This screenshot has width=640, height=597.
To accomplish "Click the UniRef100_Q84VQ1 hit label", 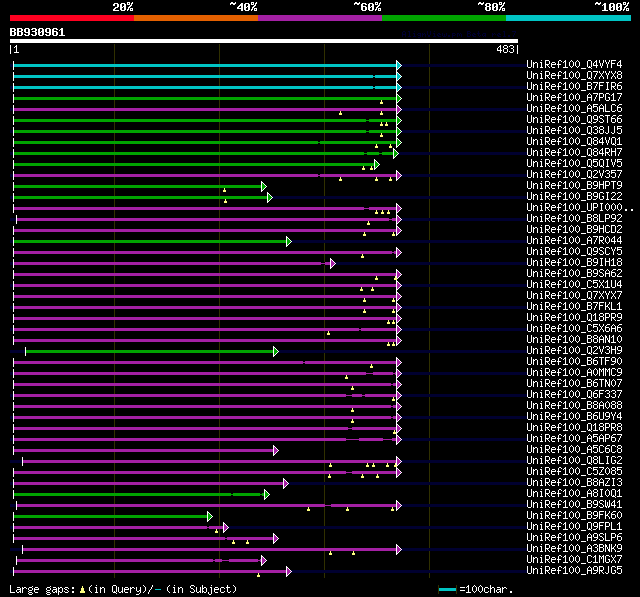I will coord(574,142).
